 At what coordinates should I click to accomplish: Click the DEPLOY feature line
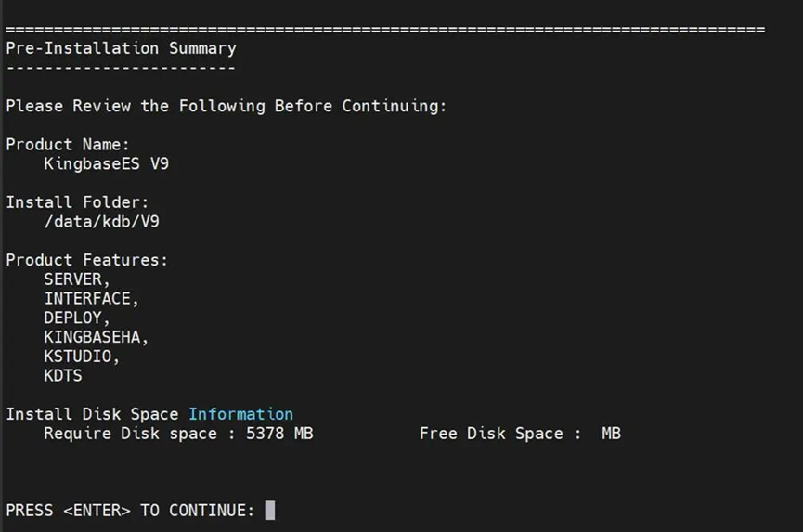(x=76, y=318)
